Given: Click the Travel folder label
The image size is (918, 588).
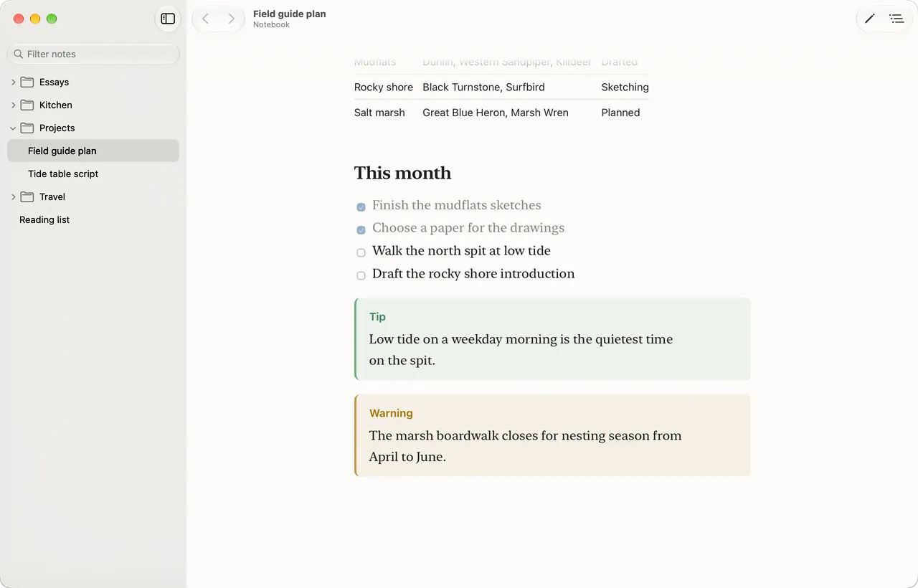Looking at the screenshot, I should click(x=52, y=197).
